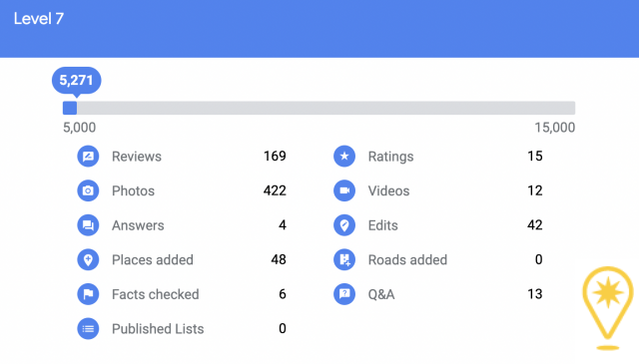Click the Ratings star icon
The height and width of the screenshot is (364, 639).
pos(344,157)
